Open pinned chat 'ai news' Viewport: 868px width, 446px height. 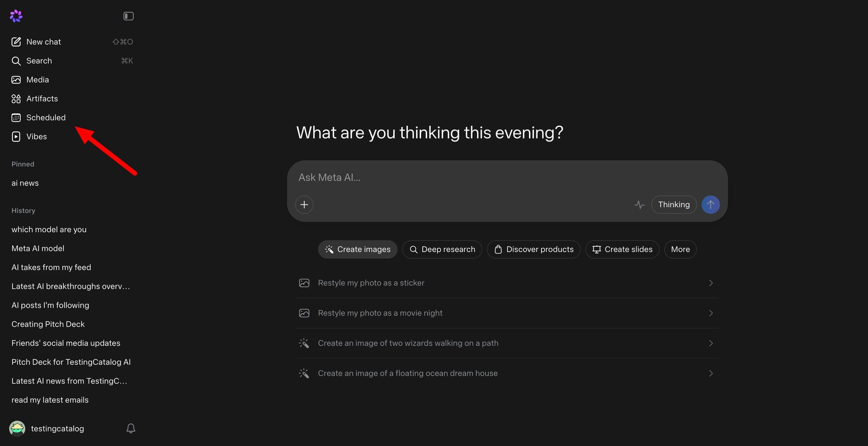pyautogui.click(x=25, y=183)
